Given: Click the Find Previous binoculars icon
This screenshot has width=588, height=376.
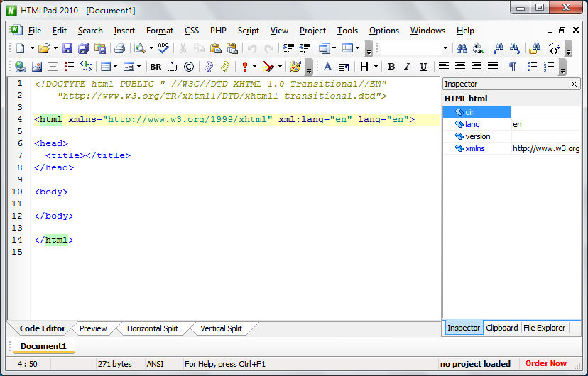Looking at the screenshot, I should pos(499,48).
